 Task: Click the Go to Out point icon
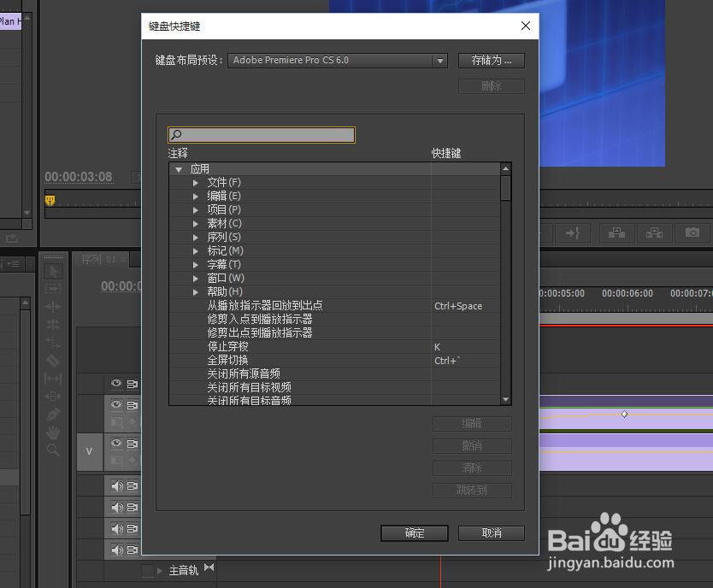click(x=573, y=232)
